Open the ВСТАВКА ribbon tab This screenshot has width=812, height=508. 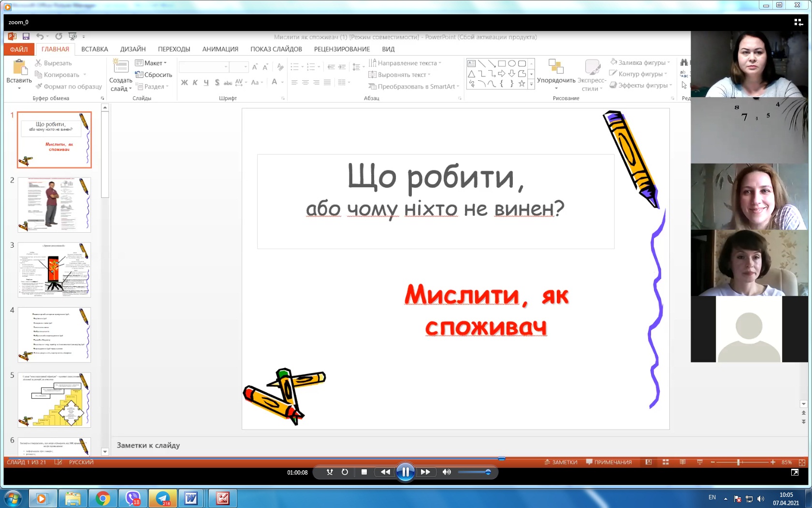[95, 49]
